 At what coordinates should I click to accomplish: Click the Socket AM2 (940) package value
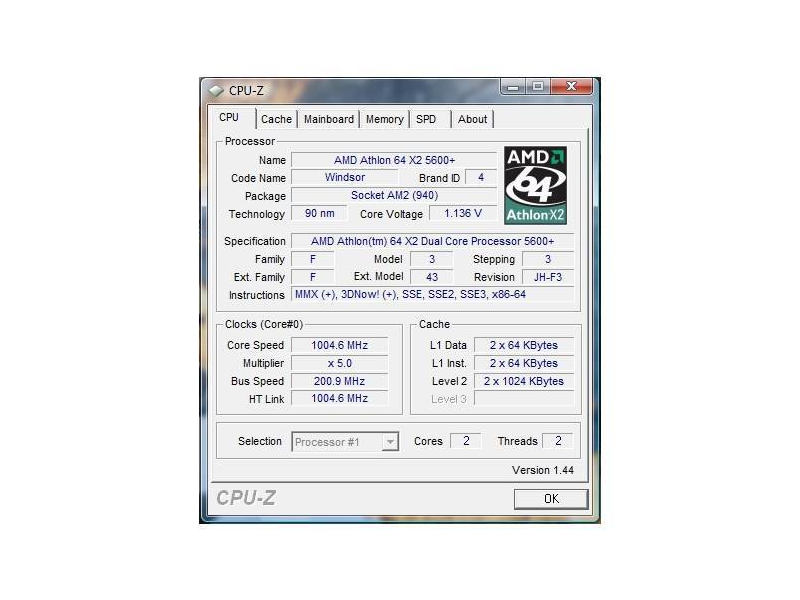394,195
